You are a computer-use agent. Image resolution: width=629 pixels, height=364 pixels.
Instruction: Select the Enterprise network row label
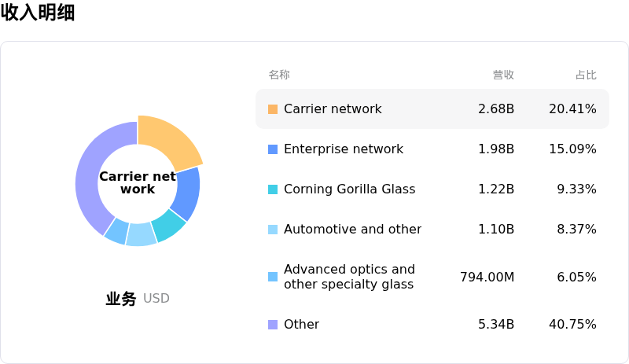[x=344, y=149]
